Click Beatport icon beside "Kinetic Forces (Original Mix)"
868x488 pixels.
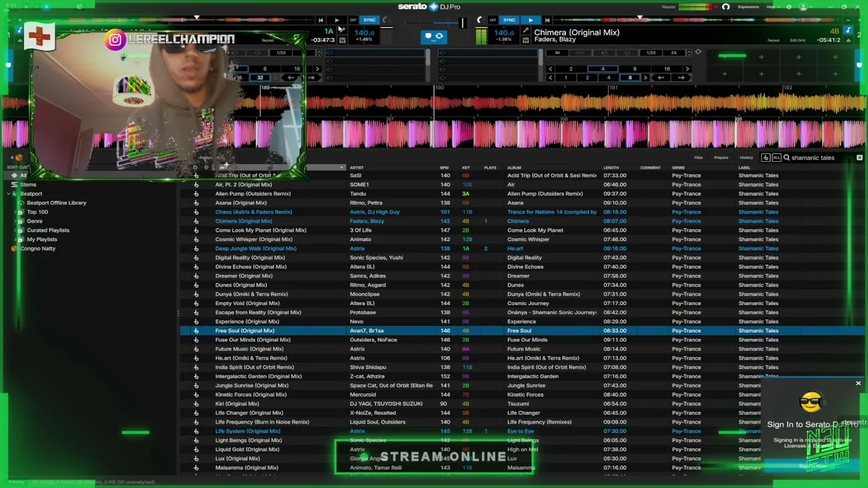[196, 394]
